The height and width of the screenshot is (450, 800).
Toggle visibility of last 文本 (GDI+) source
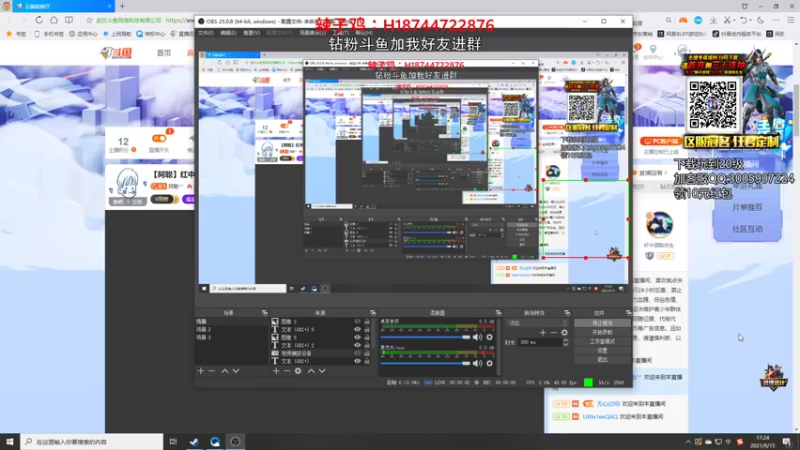point(357,361)
